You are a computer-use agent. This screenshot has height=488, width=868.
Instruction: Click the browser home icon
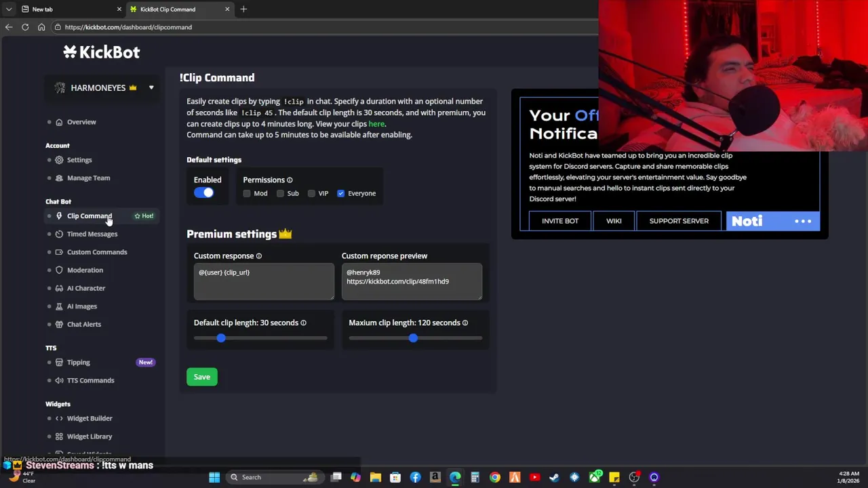click(41, 27)
